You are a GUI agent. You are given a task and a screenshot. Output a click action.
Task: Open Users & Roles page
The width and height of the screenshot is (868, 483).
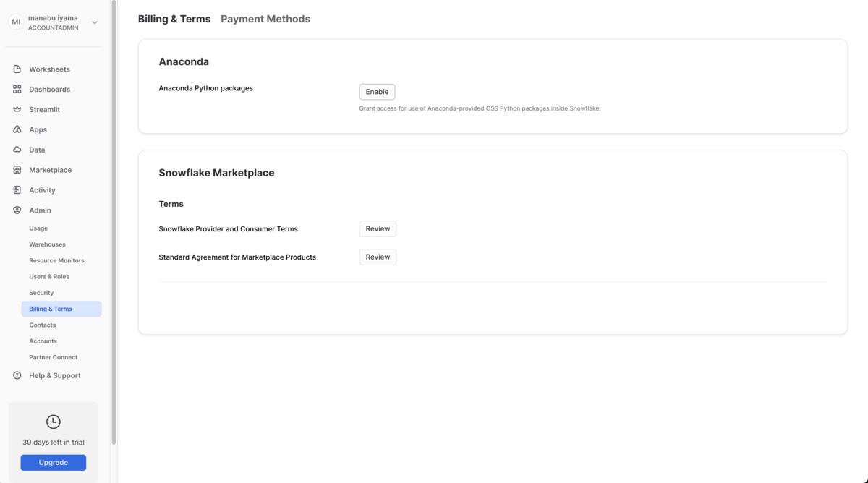[49, 277]
